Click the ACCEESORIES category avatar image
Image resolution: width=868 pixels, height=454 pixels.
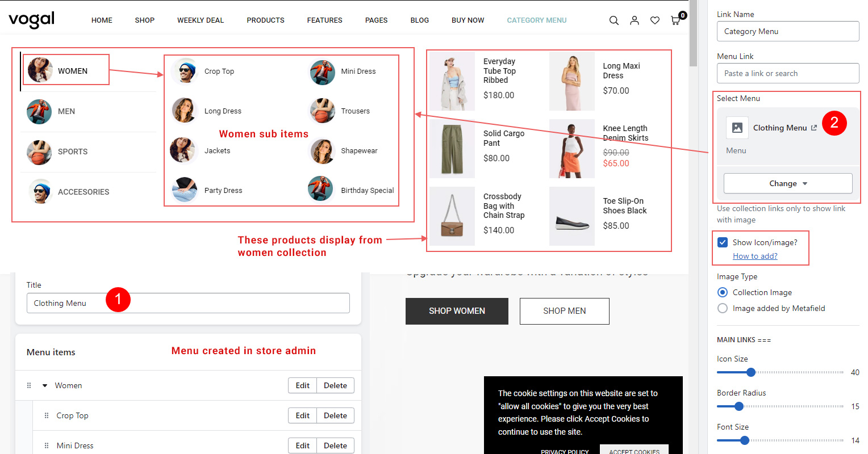point(40,192)
